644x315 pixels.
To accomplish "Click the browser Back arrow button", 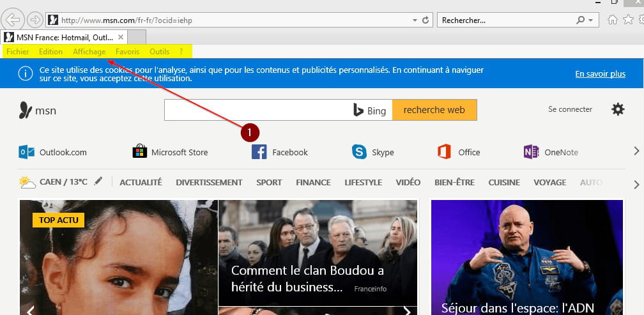I will pyautogui.click(x=13, y=19).
